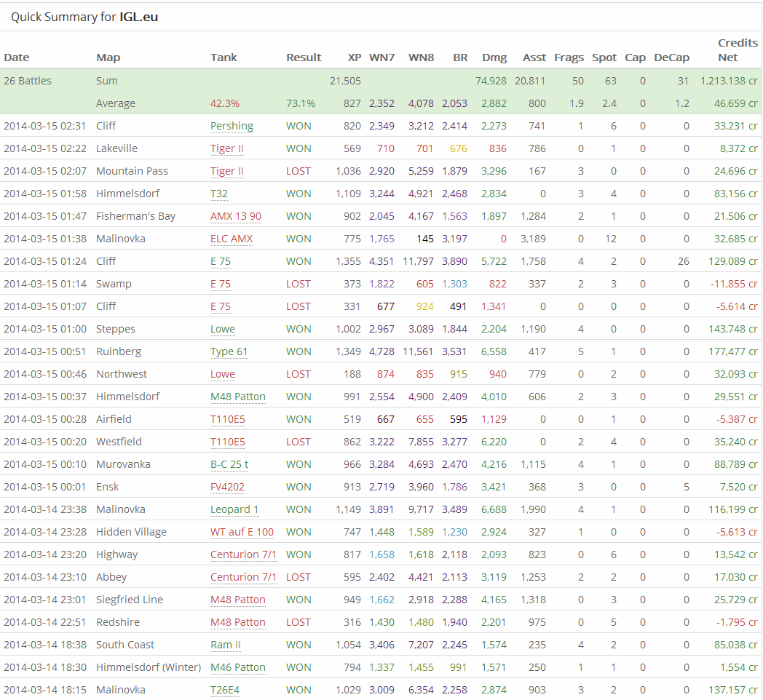
Task: Click the 73.1% average win rate
Action: pos(300,103)
